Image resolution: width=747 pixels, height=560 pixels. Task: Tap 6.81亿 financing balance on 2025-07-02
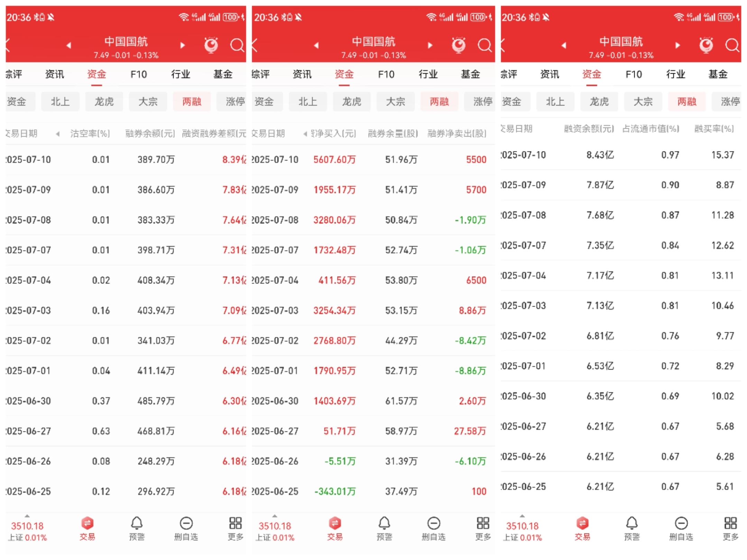600,336
